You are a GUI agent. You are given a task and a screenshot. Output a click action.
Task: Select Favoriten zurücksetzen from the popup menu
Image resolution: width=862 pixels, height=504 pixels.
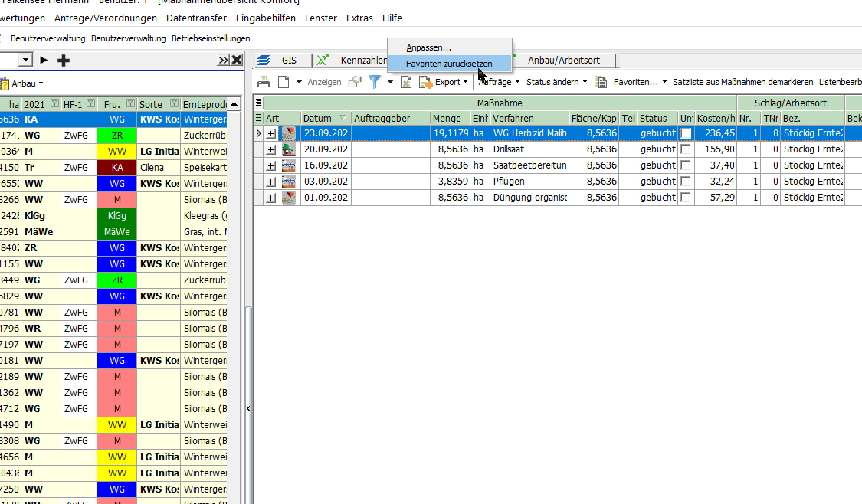pos(449,64)
